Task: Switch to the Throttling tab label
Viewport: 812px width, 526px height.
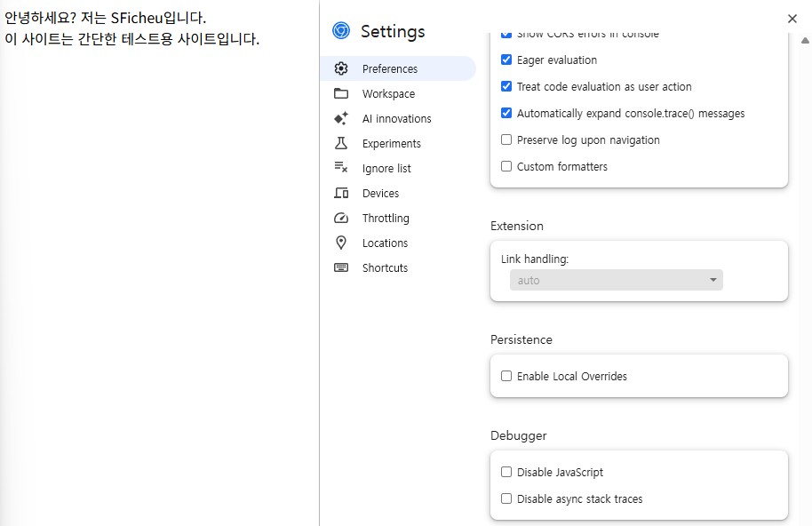Action: pyautogui.click(x=386, y=218)
